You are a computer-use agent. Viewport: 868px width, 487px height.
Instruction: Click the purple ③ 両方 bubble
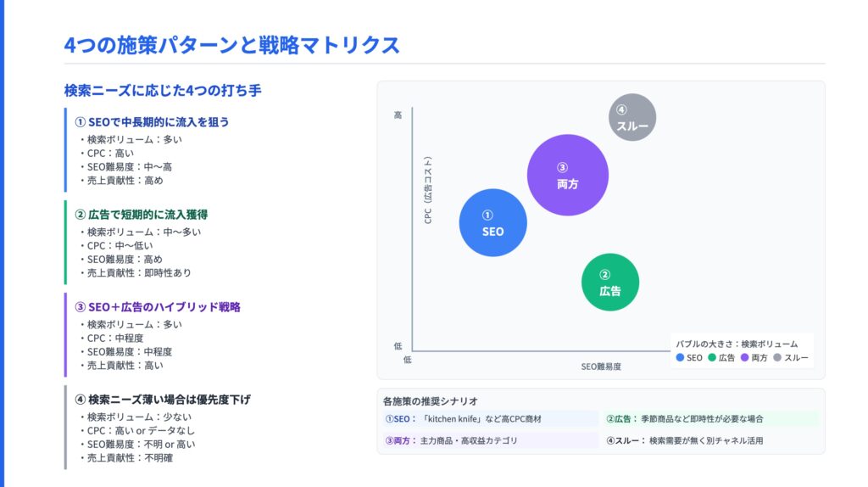567,175
